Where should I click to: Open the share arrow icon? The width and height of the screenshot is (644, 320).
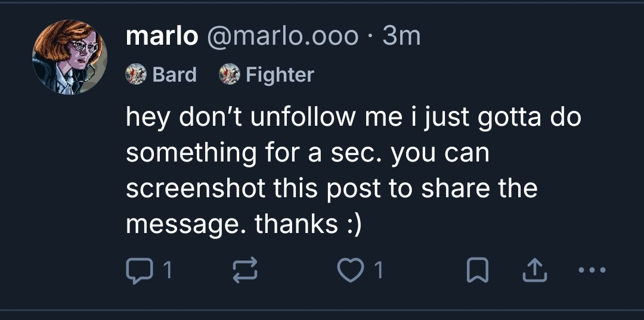[530, 271]
